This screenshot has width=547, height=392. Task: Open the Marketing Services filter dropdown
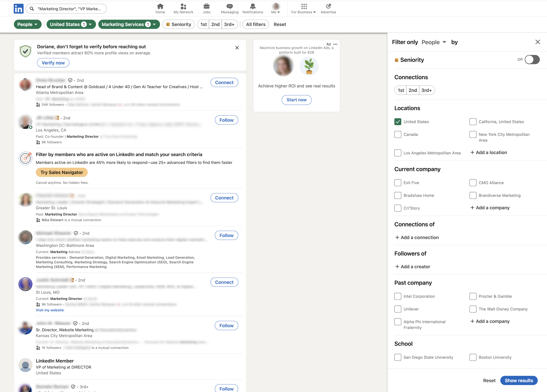[129, 24]
